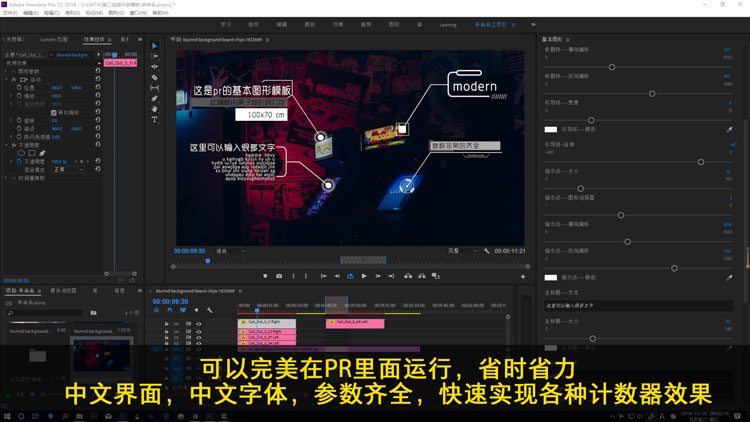Click the Lift button
Image resolution: width=750 pixels, height=422 pixels.
coord(408,276)
